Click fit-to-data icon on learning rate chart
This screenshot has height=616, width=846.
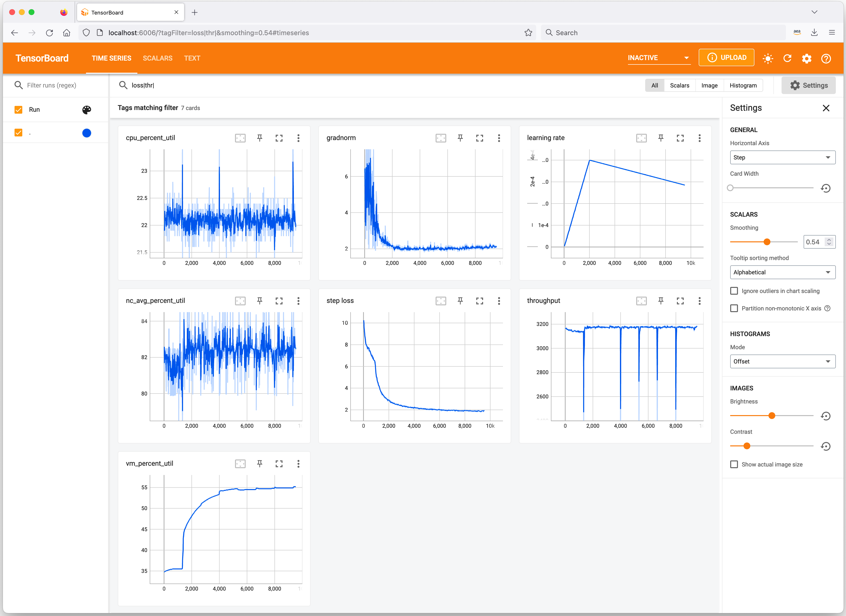click(642, 138)
